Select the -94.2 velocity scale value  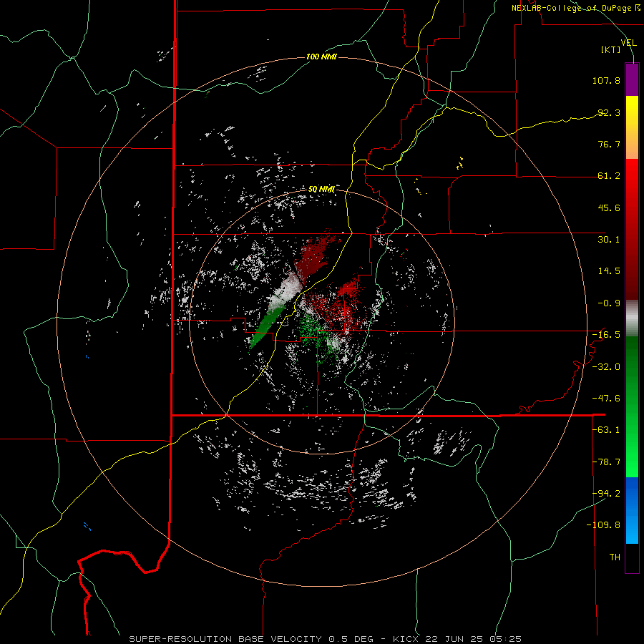point(606,493)
